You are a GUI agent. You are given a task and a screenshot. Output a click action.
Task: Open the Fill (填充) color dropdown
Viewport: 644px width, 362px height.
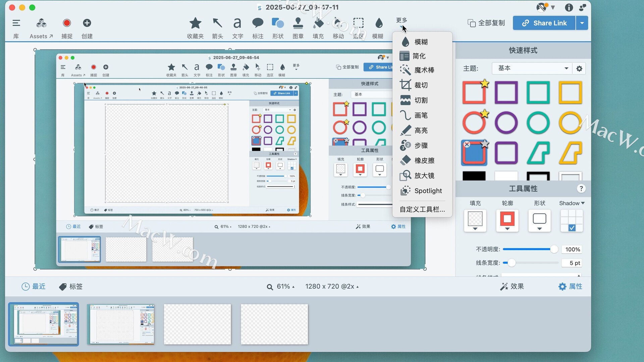tap(475, 221)
